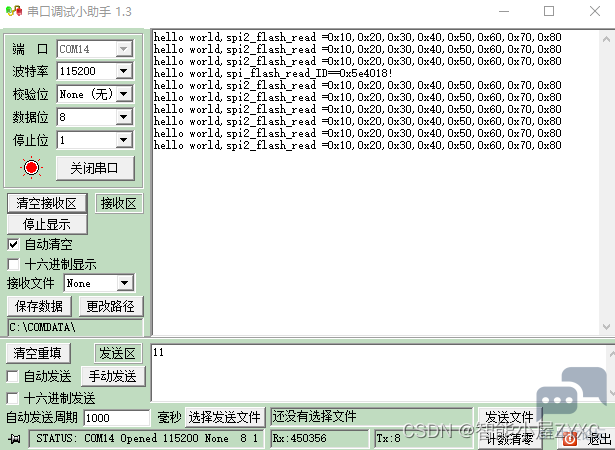This screenshot has height=450, width=615.
Task: Toggle the 十六进制显示 checkbox
Action: [13, 264]
